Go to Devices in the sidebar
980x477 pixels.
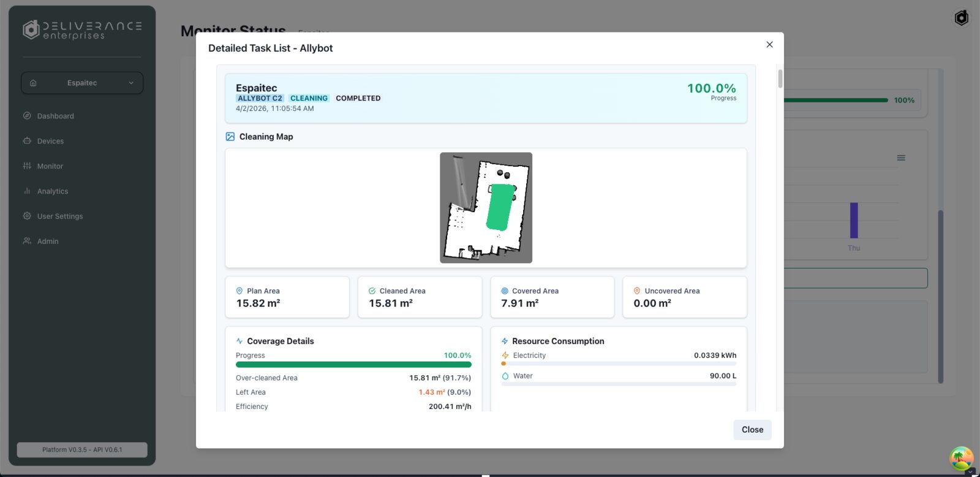point(50,141)
